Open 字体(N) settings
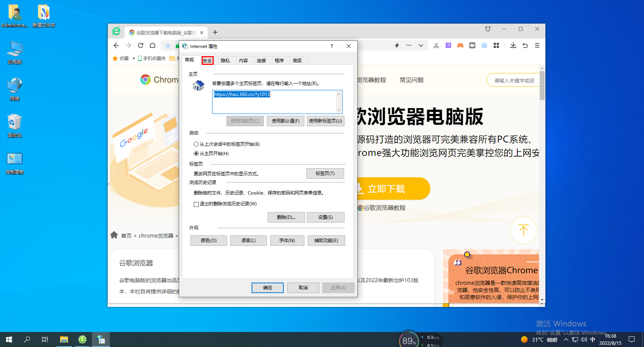644x347 pixels. tap(287, 241)
